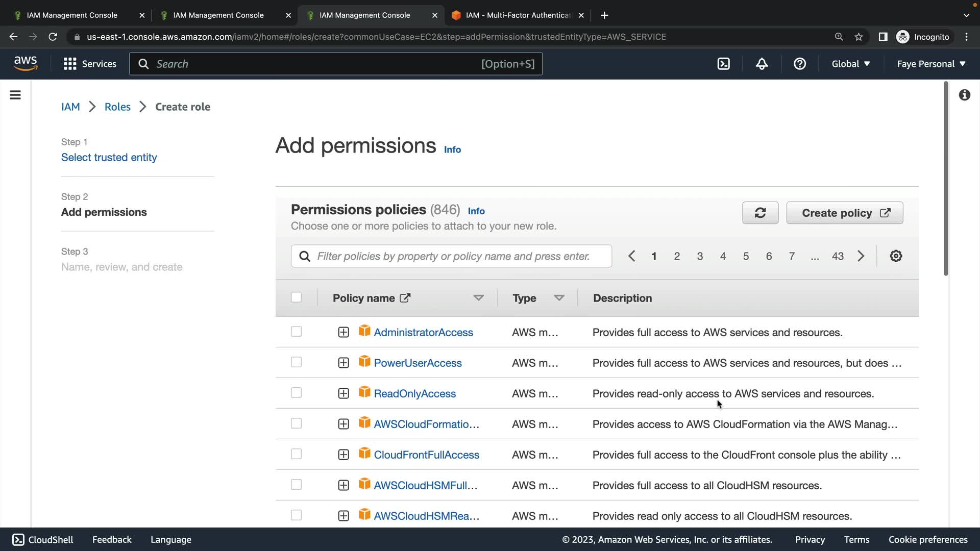Click the filter policies search field

pos(452,256)
